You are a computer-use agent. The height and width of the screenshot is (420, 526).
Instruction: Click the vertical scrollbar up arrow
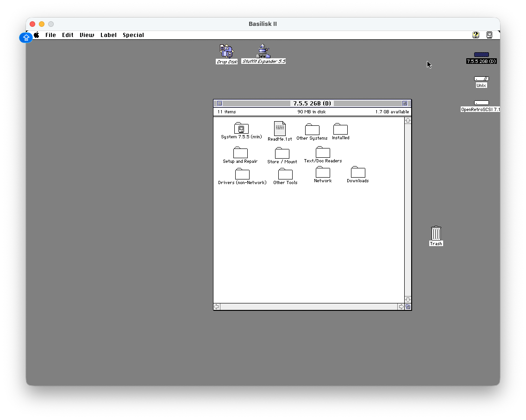pos(408,120)
